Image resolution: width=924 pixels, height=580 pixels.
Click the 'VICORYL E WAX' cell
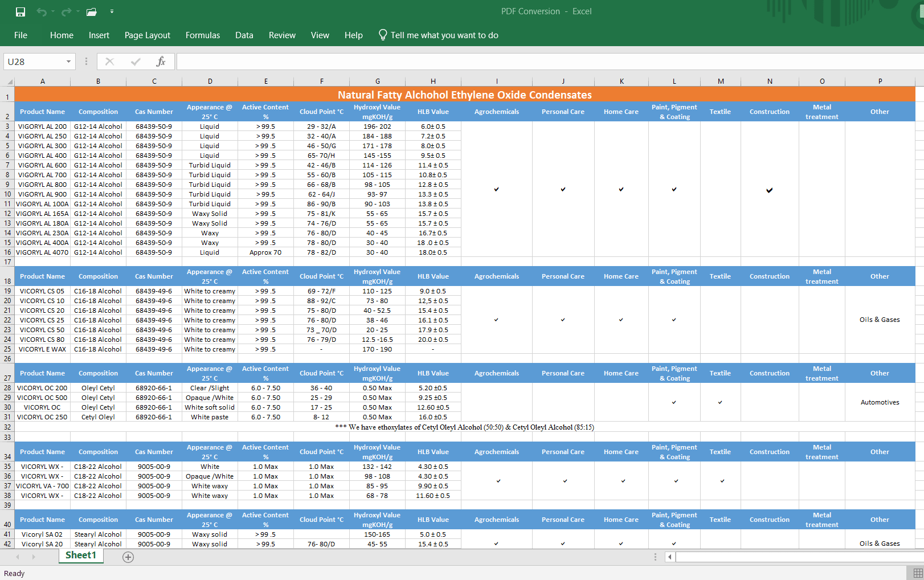[x=42, y=349]
